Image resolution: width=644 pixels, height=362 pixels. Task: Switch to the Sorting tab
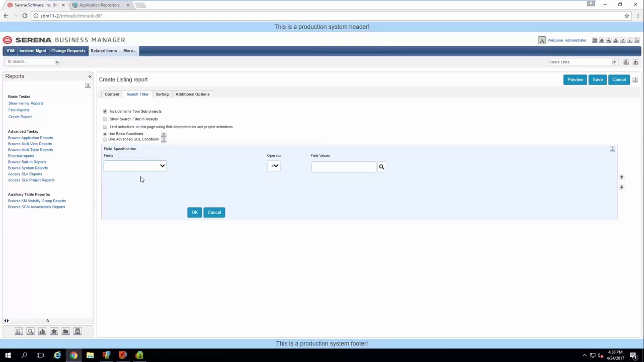[x=162, y=94]
